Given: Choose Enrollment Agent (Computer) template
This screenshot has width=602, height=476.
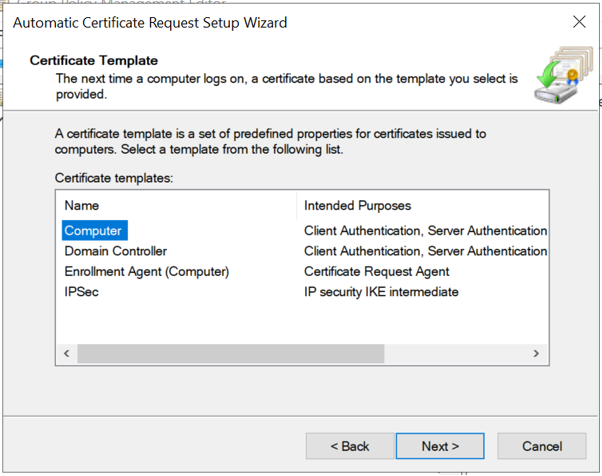Looking at the screenshot, I should 146,272.
